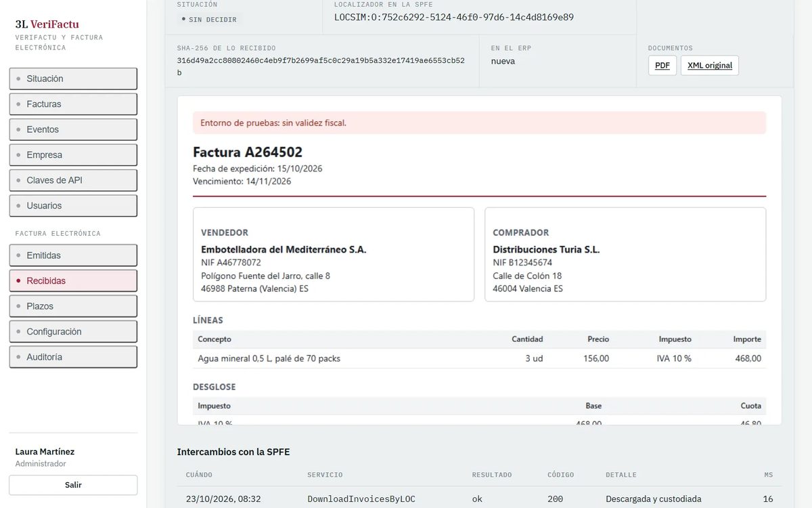812x508 pixels.
Task: Click the user name Laura Martínez
Action: click(45, 452)
